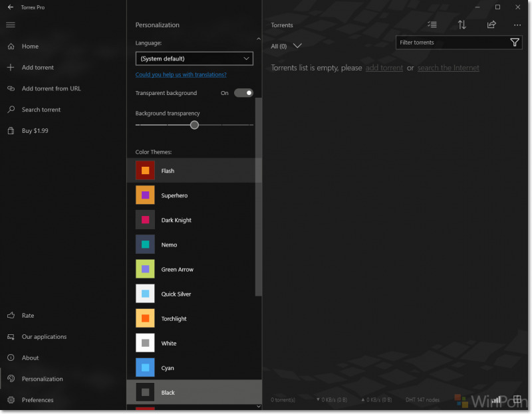Viewport: 532px width, 414px height.
Task: Go to Home in sidebar
Action: pos(30,46)
